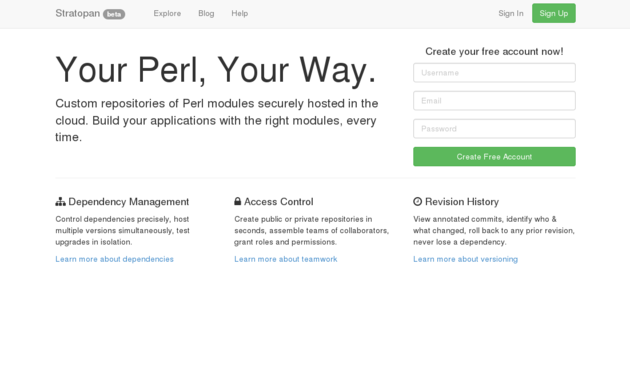The height and width of the screenshot is (376, 630).
Task: Click the beta badge next to Stratopan
Action: click(114, 14)
